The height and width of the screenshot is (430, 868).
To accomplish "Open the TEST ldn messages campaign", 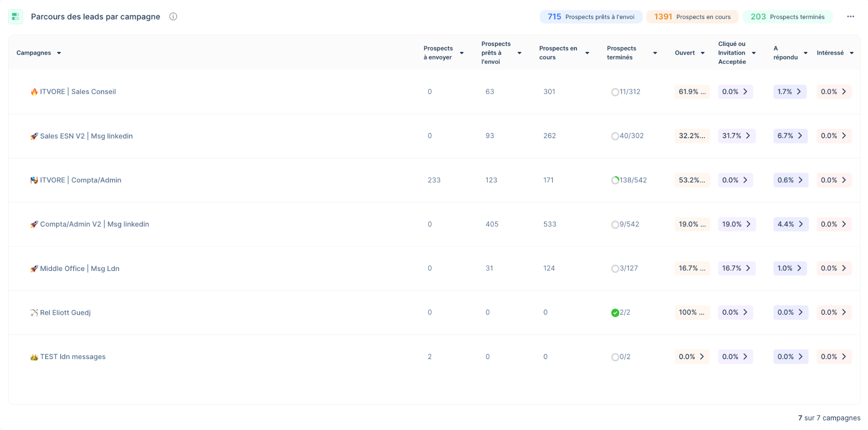I will 73,357.
